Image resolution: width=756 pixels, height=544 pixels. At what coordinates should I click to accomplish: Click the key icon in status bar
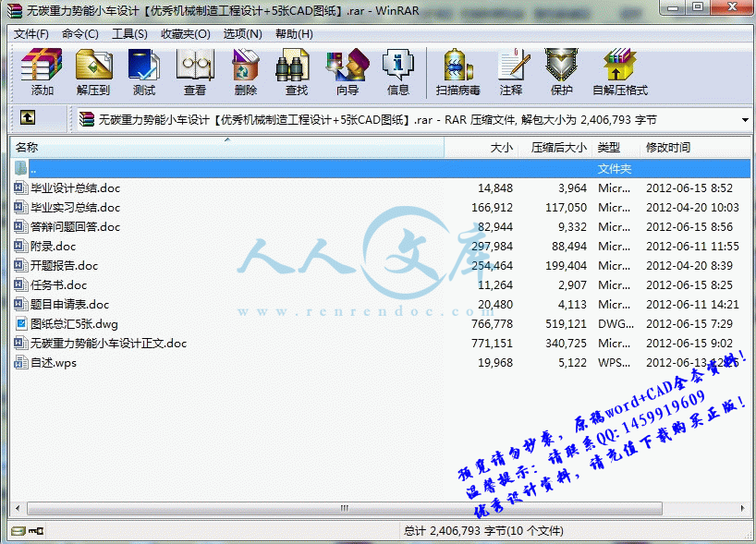tap(36, 531)
